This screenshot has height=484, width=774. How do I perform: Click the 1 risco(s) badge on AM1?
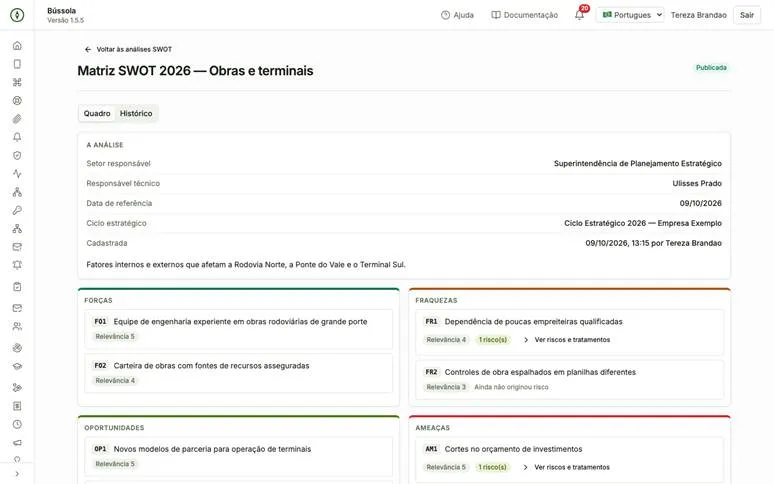click(x=493, y=467)
